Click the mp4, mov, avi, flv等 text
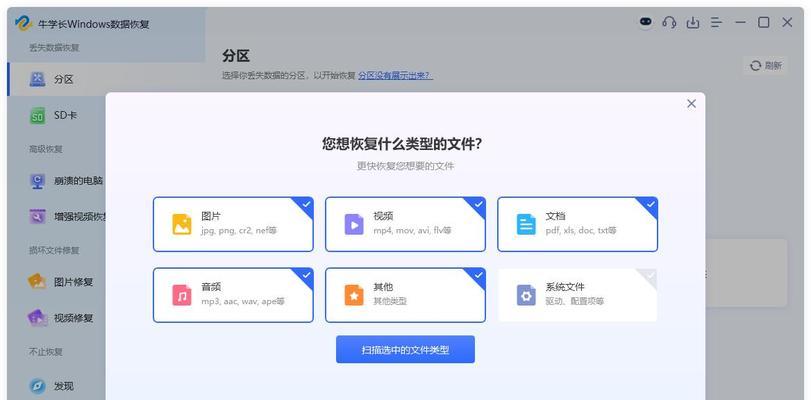This screenshot has width=811, height=400. coord(412,230)
